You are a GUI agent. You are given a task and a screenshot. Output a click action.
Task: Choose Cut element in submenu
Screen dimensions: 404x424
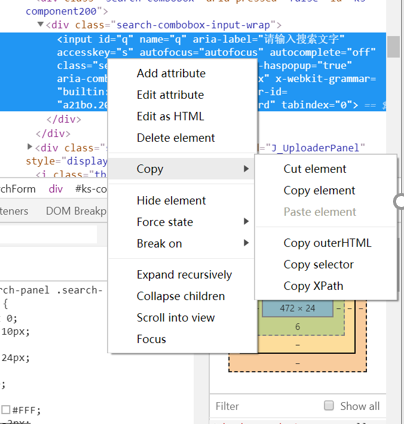(x=326, y=169)
